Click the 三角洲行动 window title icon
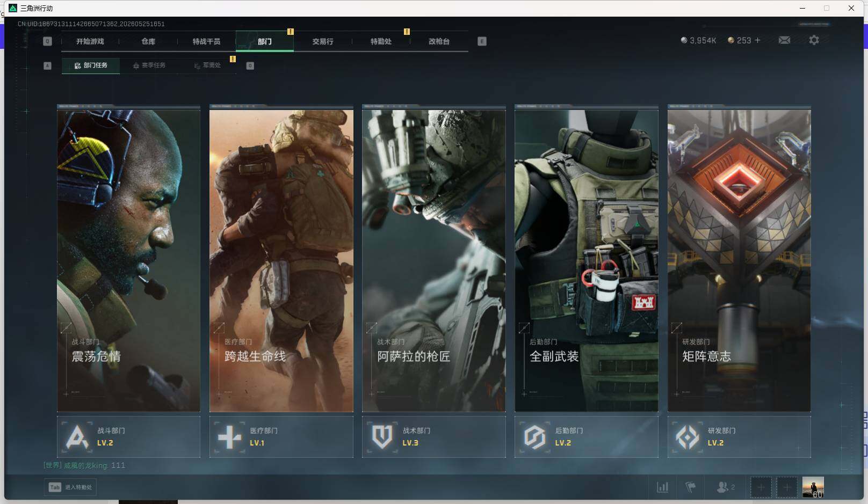The image size is (868, 504). (x=13, y=8)
